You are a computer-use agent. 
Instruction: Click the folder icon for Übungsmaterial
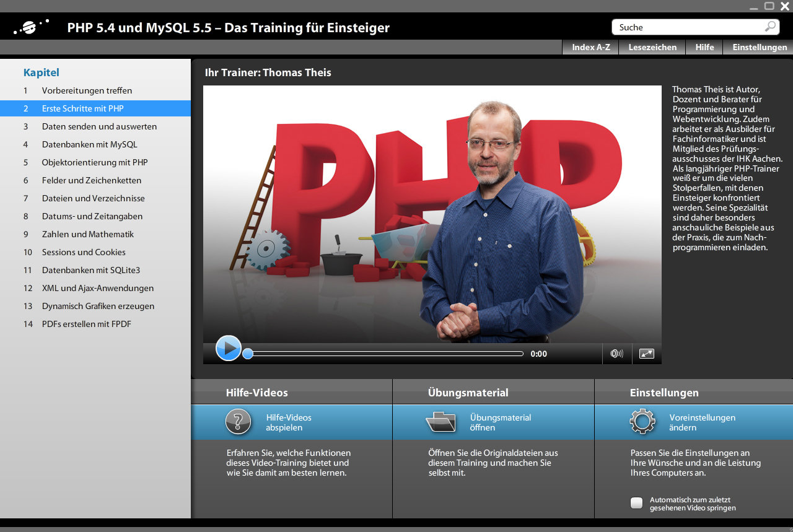point(440,422)
